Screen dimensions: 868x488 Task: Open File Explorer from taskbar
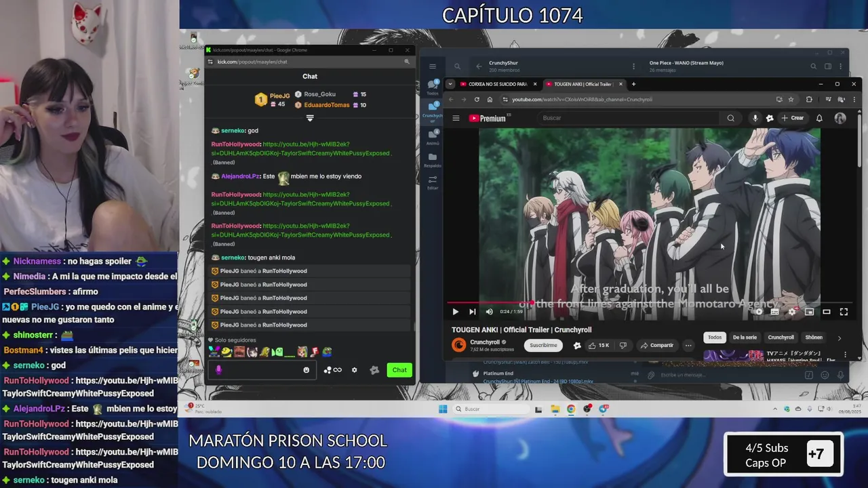pyautogui.click(x=555, y=409)
